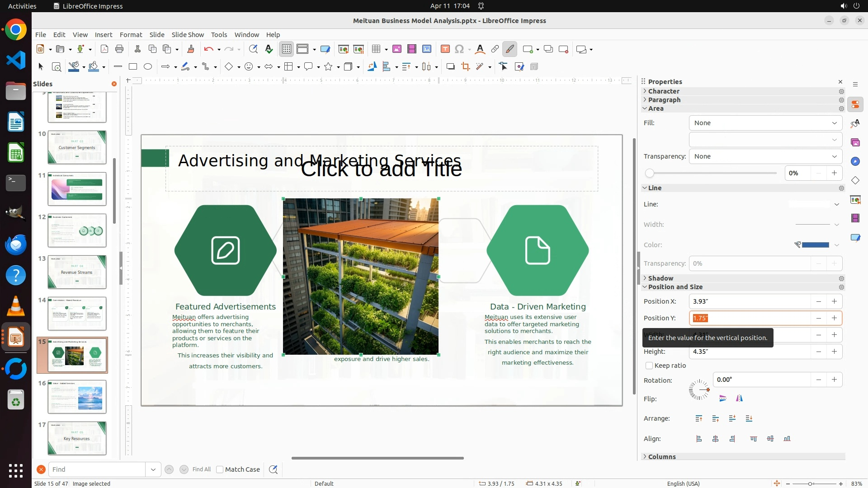The image size is (868, 488).
Task: Click the Crop Image tool icon
Action: click(x=465, y=67)
